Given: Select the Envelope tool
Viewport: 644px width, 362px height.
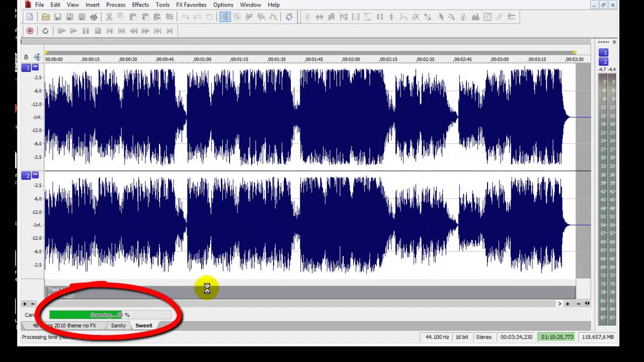Looking at the screenshot, I should (x=273, y=17).
